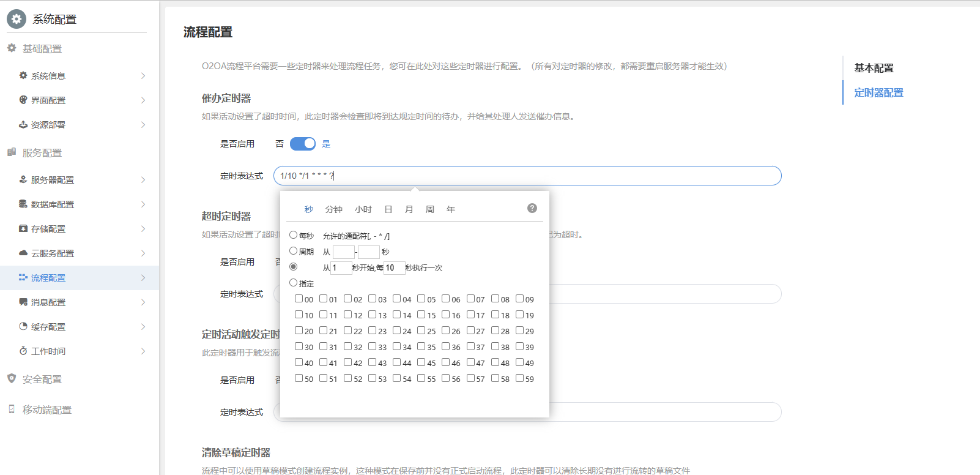Check the 38 seconds checkbox

495,346
